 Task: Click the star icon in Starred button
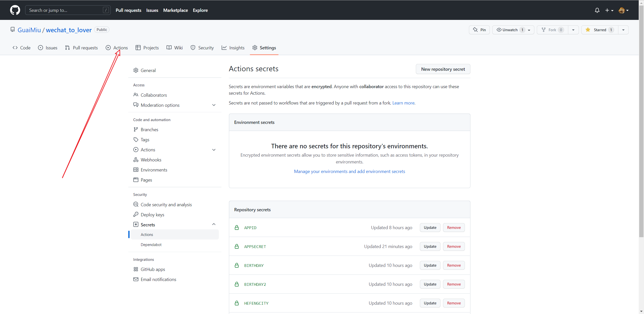click(588, 30)
